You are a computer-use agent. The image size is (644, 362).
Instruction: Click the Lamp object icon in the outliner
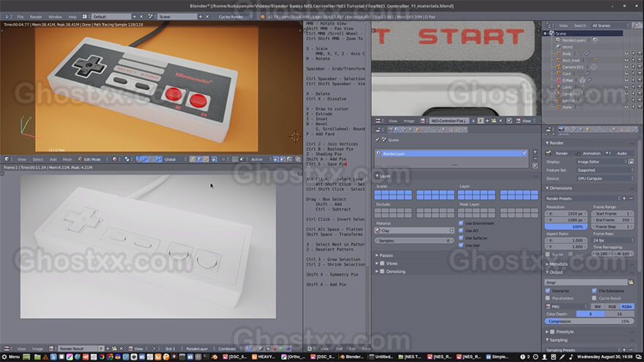(x=558, y=87)
